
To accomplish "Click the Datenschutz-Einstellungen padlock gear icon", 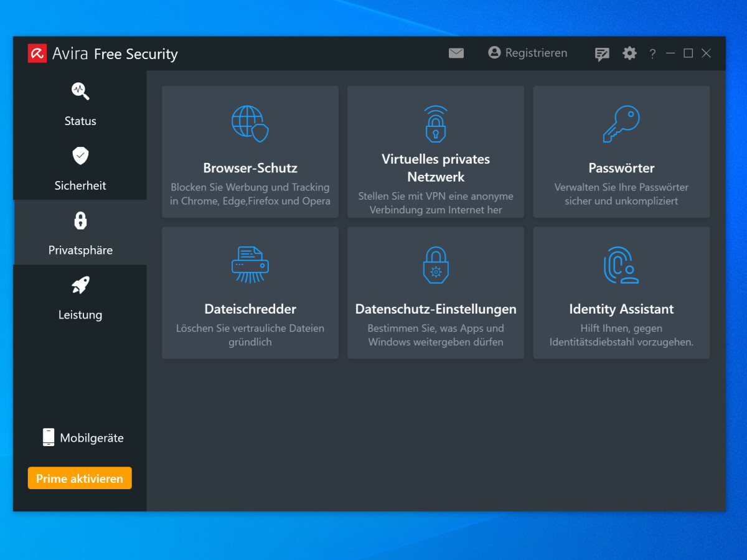I will (436, 264).
